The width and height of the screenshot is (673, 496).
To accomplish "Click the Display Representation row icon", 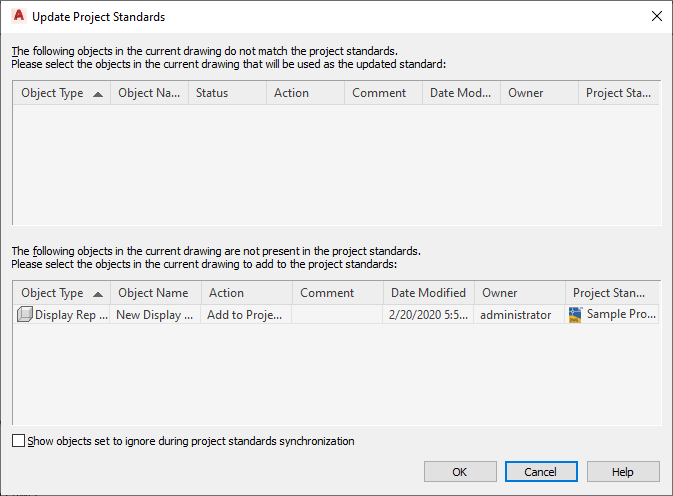I will pyautogui.click(x=25, y=315).
